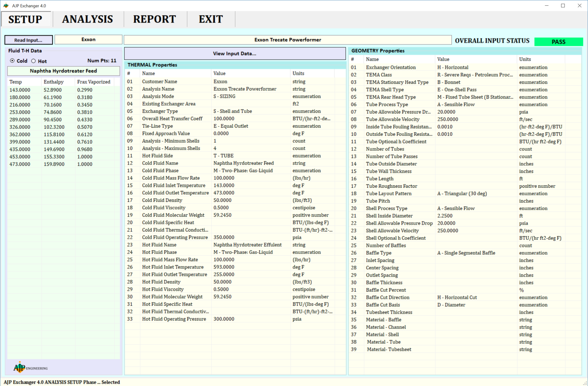
Task: Select the vaporized fraction 0.9680
Action: click(x=85, y=149)
